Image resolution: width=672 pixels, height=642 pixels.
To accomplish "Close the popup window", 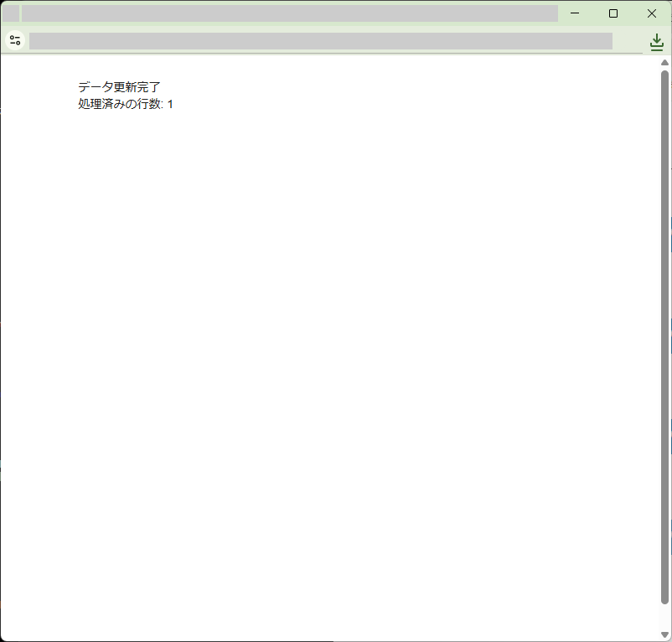I will (652, 13).
